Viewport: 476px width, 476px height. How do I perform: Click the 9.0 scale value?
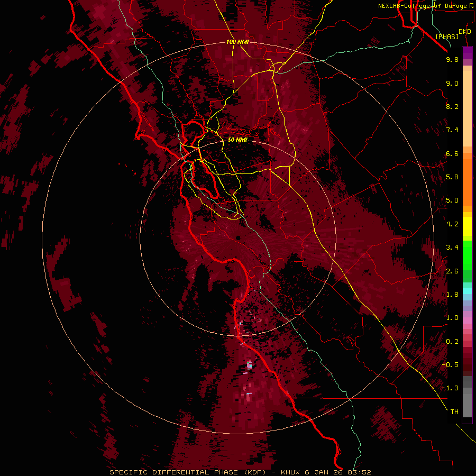coord(452,83)
